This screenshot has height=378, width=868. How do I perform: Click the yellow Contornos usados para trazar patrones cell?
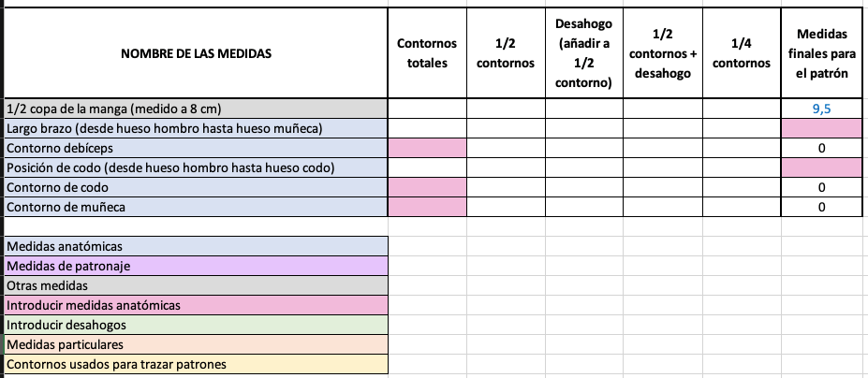pyautogui.click(x=196, y=364)
